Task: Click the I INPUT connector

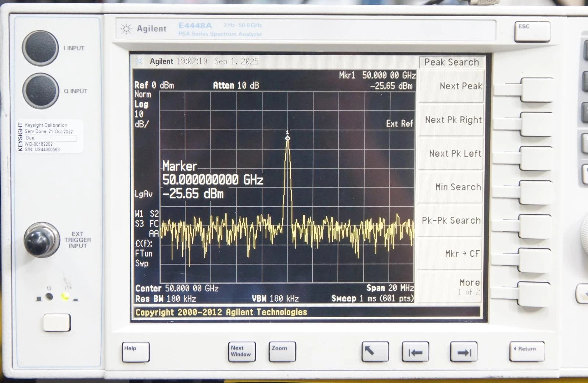Action: coord(40,48)
